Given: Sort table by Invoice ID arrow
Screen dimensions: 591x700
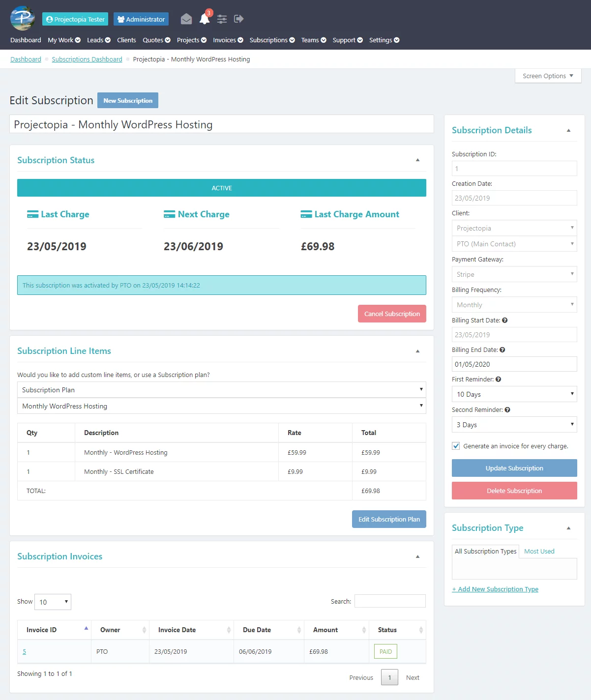Looking at the screenshot, I should 86,628.
